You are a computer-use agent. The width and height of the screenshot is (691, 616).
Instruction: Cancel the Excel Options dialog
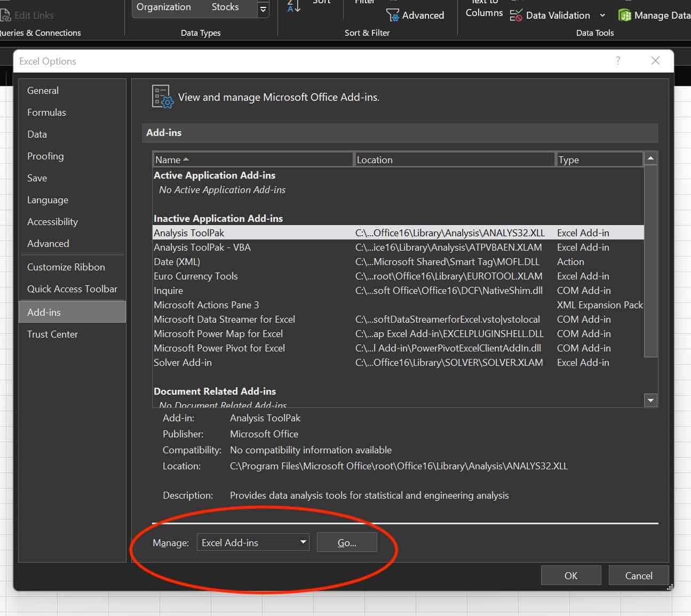(x=638, y=575)
